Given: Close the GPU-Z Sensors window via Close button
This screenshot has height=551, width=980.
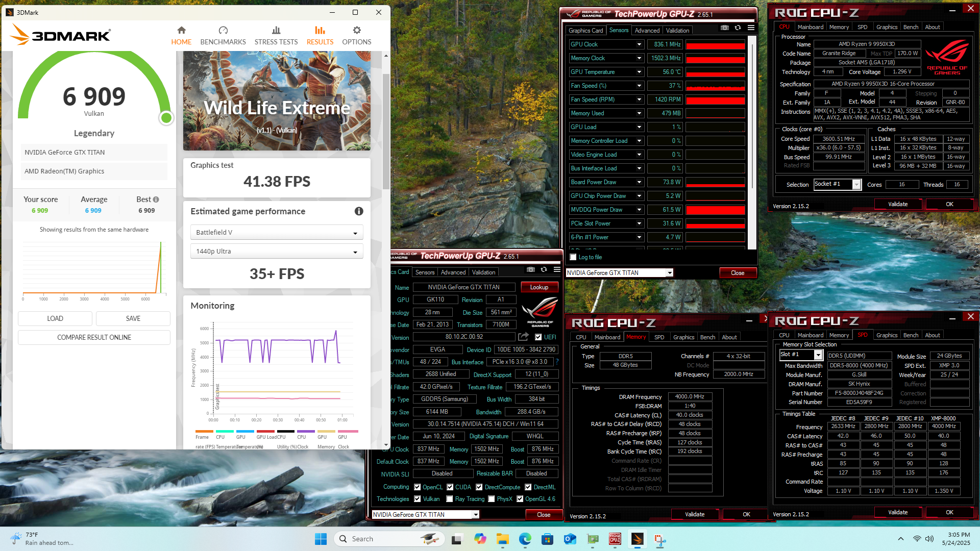Looking at the screenshot, I should click(738, 273).
